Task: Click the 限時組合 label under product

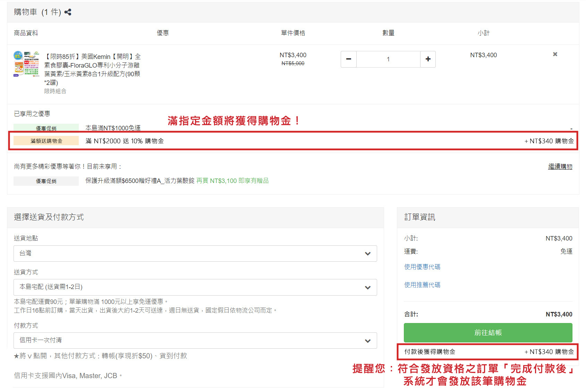Action: tap(55, 91)
